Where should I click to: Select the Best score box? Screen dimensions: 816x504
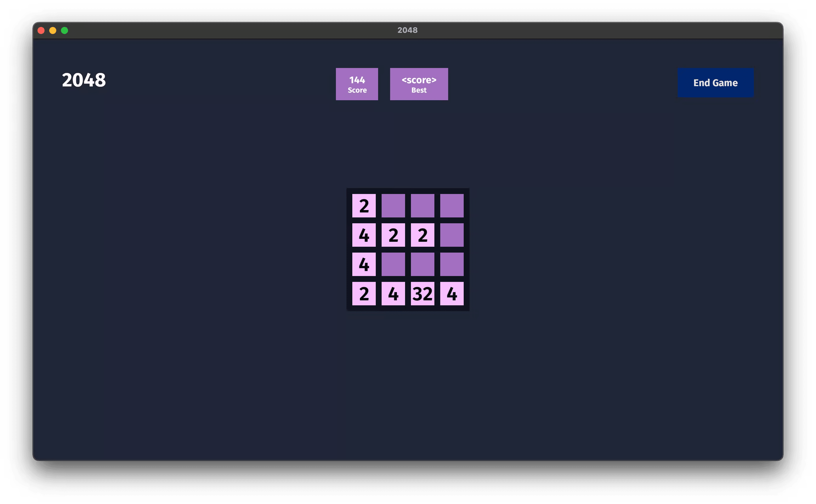click(419, 84)
